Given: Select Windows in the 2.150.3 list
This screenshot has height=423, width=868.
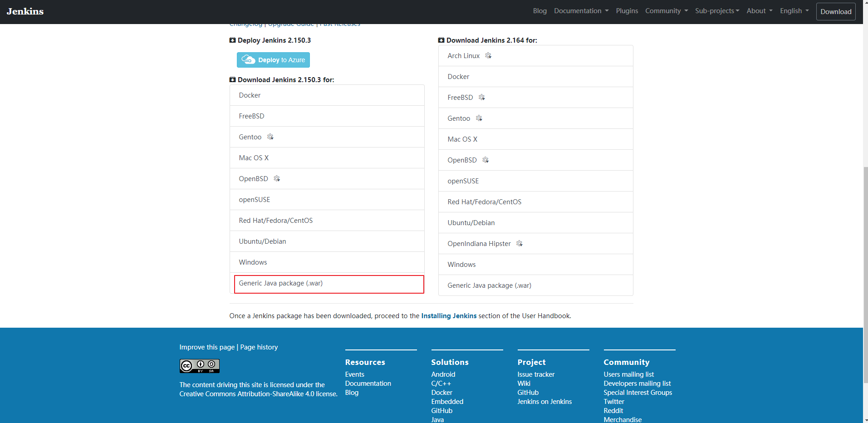Looking at the screenshot, I should coord(327,262).
